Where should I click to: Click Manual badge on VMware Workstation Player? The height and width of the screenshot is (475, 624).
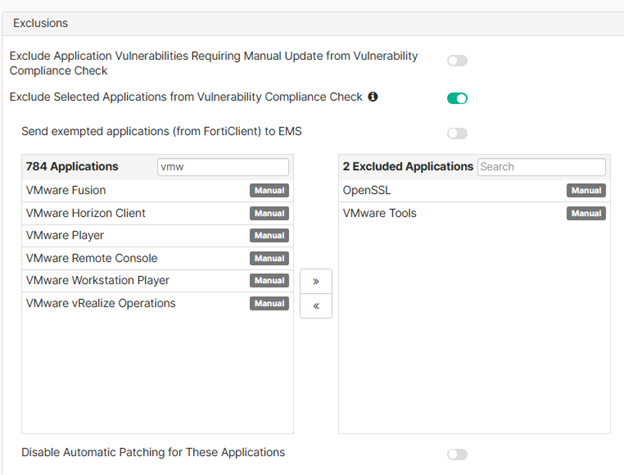point(269,280)
